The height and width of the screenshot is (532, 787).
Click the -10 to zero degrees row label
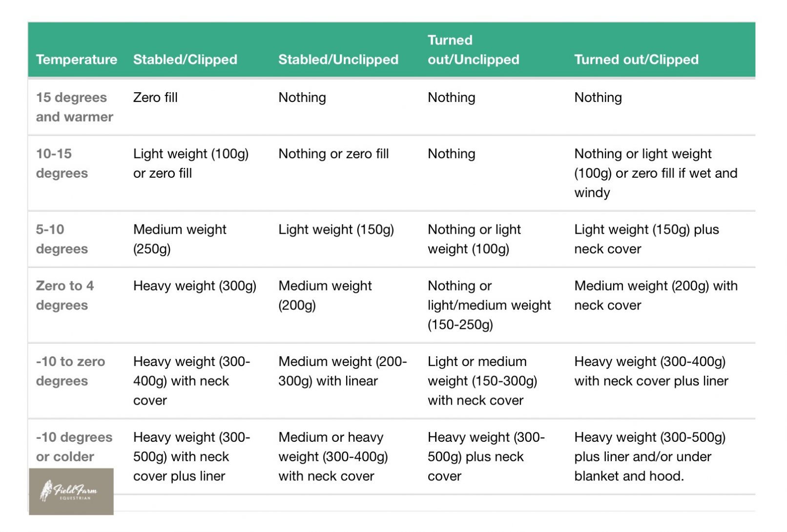(x=70, y=371)
